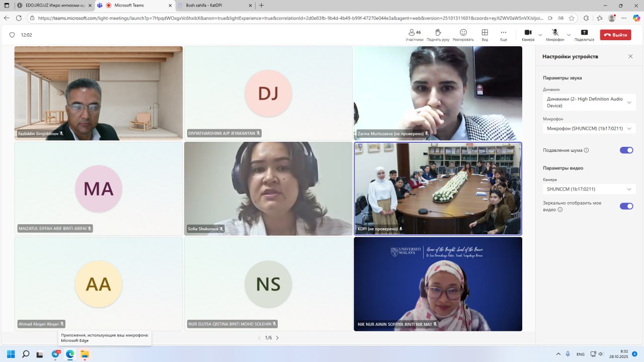
Task: Open Edge browser extensions menu
Action: point(586,18)
